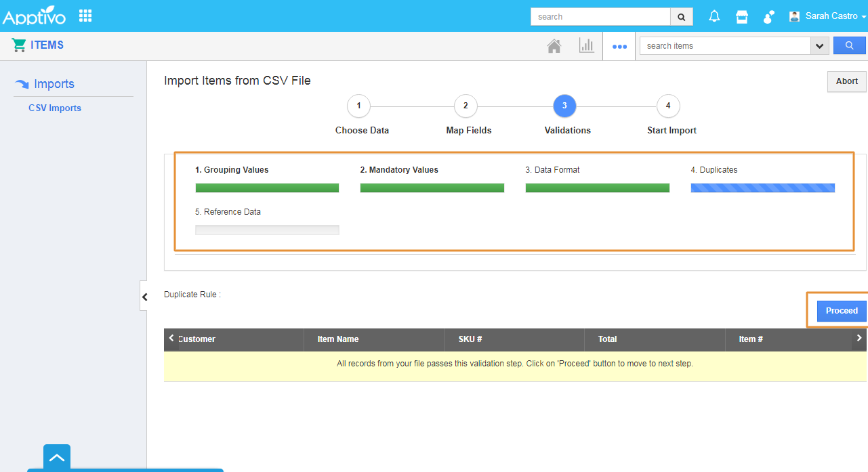The image size is (868, 472).
Task: Open Sarah Castro user menu
Action: [x=827, y=16]
